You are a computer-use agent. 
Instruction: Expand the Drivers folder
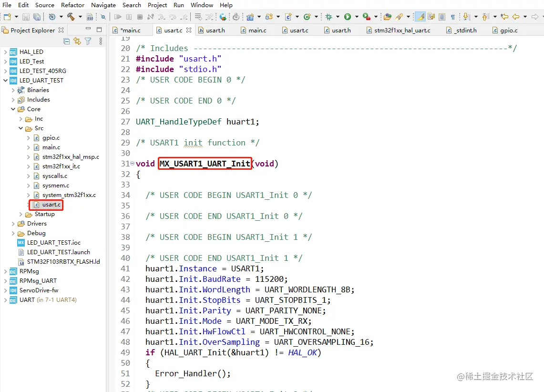tap(13, 224)
